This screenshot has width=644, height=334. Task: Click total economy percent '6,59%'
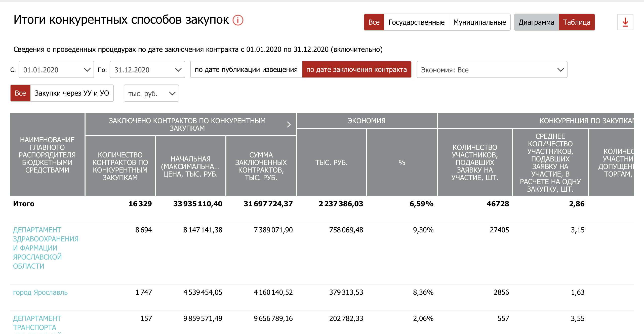pyautogui.click(x=421, y=204)
